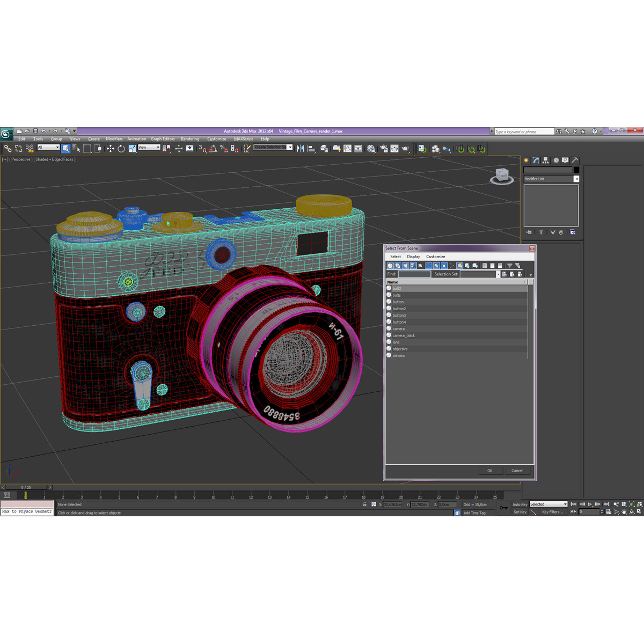Click OK in the Select From Scene dialog
The width and height of the screenshot is (644, 644).
(490, 471)
